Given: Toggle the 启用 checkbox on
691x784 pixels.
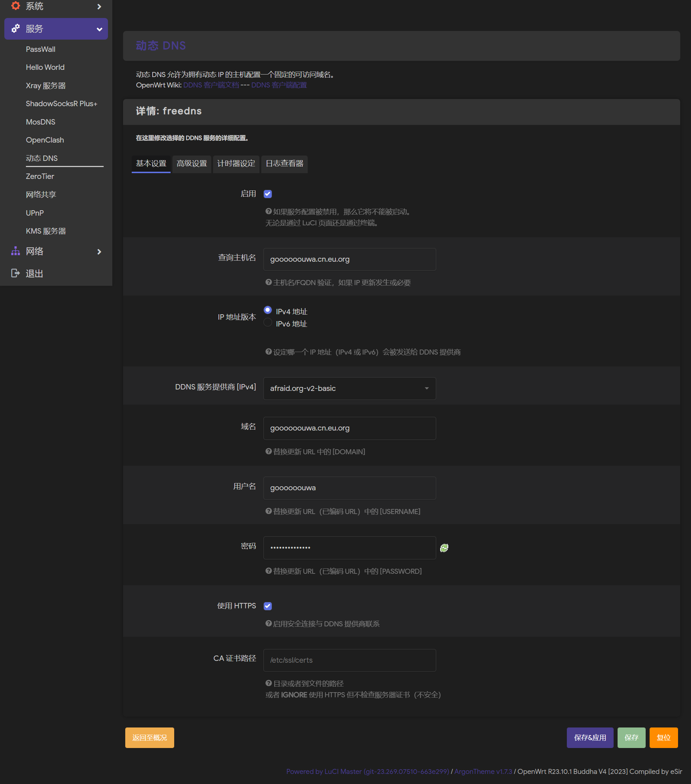Looking at the screenshot, I should pyautogui.click(x=267, y=194).
